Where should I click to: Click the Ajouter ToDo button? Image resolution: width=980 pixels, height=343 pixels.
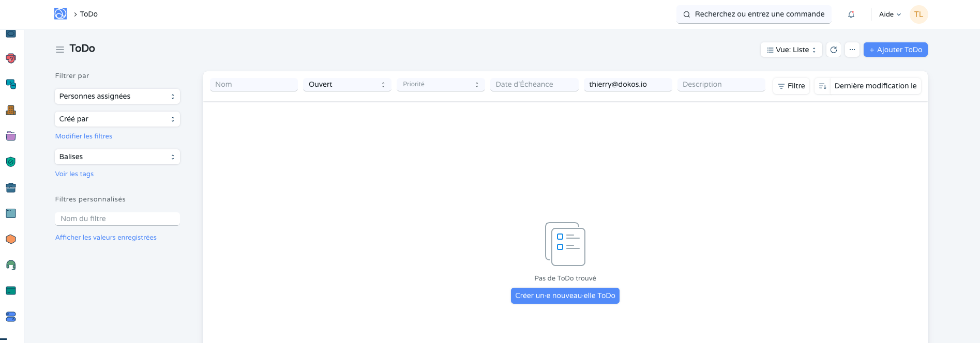coord(895,50)
